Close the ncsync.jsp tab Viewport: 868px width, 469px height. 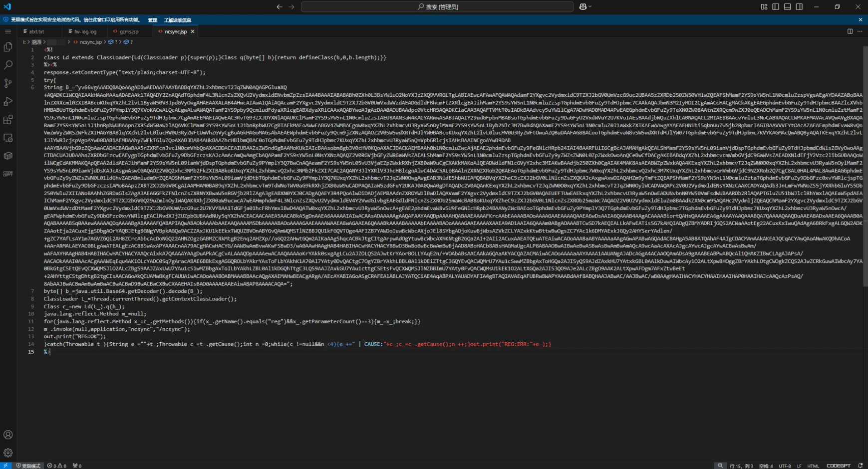pyautogui.click(x=193, y=31)
